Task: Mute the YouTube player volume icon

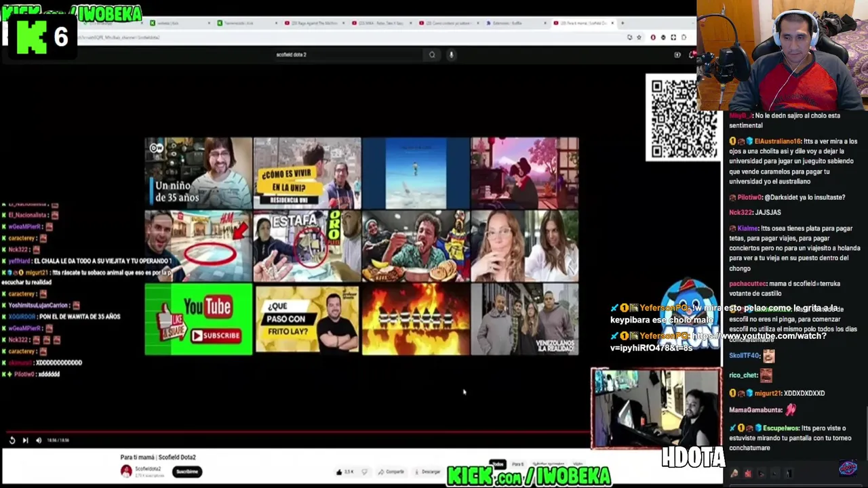Action: [39, 441]
